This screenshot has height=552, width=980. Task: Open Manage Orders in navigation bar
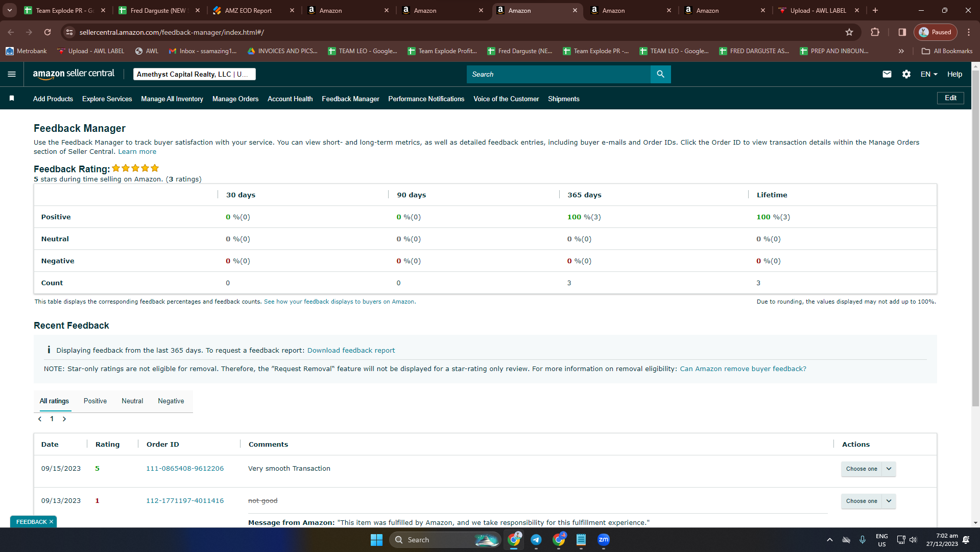235,99
